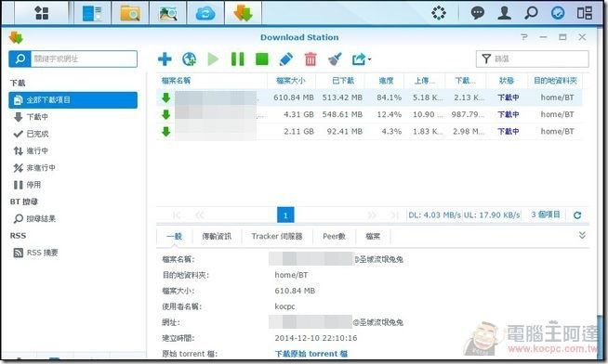
Task: Add download by URL with globe icon
Action: tap(189, 58)
